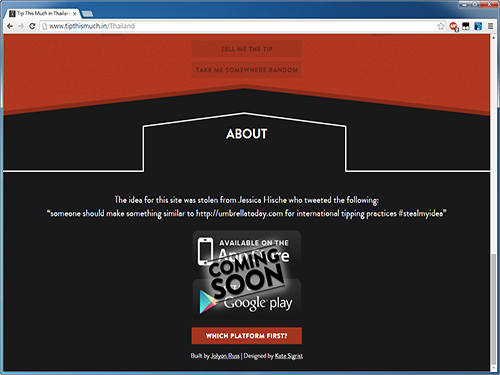Viewport: 500px width, 375px height.
Task: Close the browser window
Action: click(x=489, y=4)
